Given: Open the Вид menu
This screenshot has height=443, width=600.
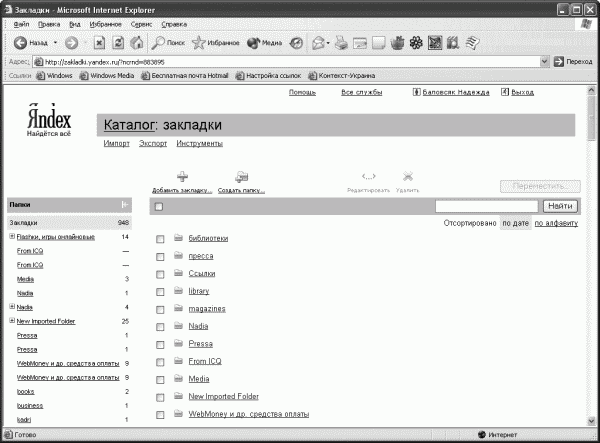Looking at the screenshot, I should [75, 24].
